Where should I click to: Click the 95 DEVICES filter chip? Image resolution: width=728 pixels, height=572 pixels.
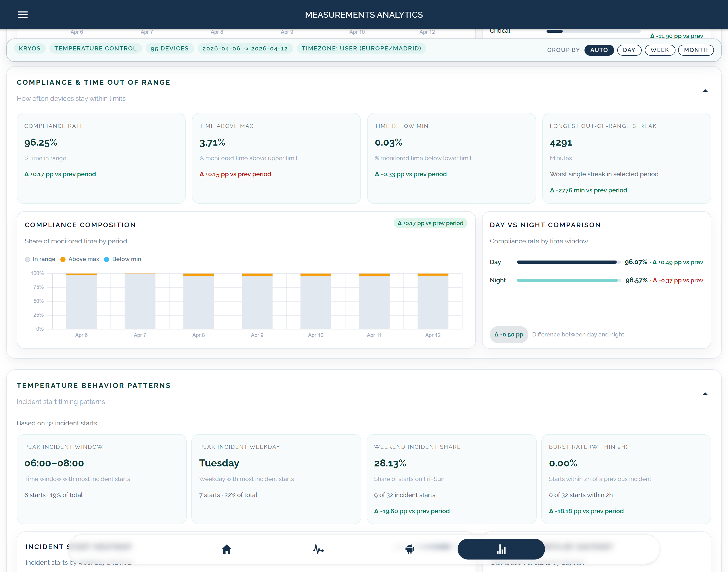[170, 49]
